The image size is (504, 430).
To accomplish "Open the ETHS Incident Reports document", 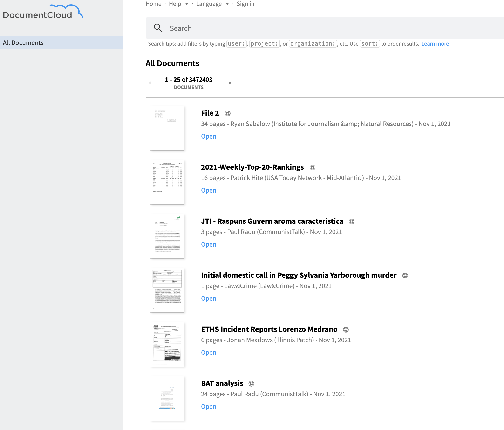I will coord(209,352).
